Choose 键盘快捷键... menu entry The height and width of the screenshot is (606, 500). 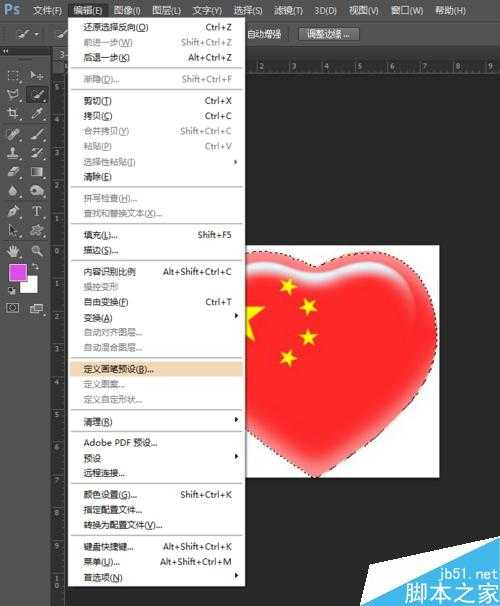156,547
